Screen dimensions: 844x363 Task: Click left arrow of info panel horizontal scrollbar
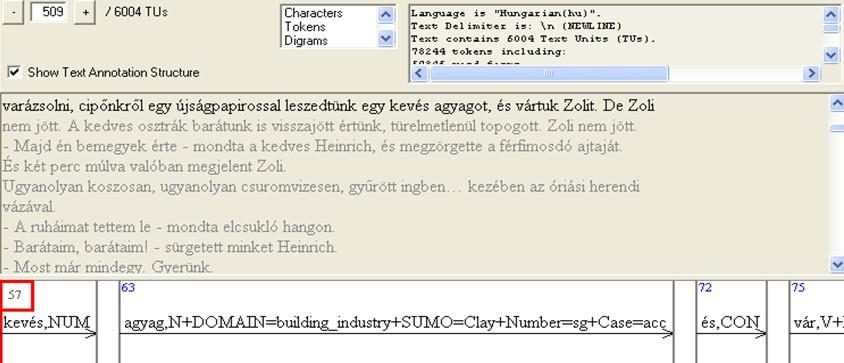pyautogui.click(x=420, y=73)
